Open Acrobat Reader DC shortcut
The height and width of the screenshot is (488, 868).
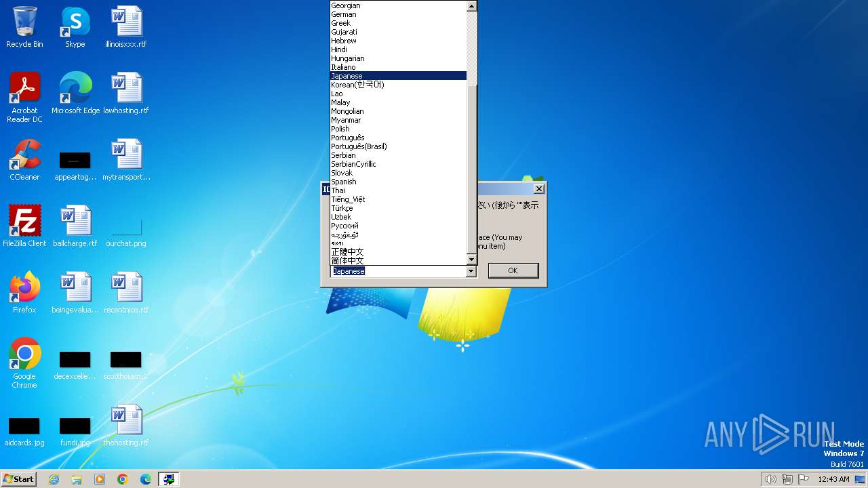(x=24, y=98)
